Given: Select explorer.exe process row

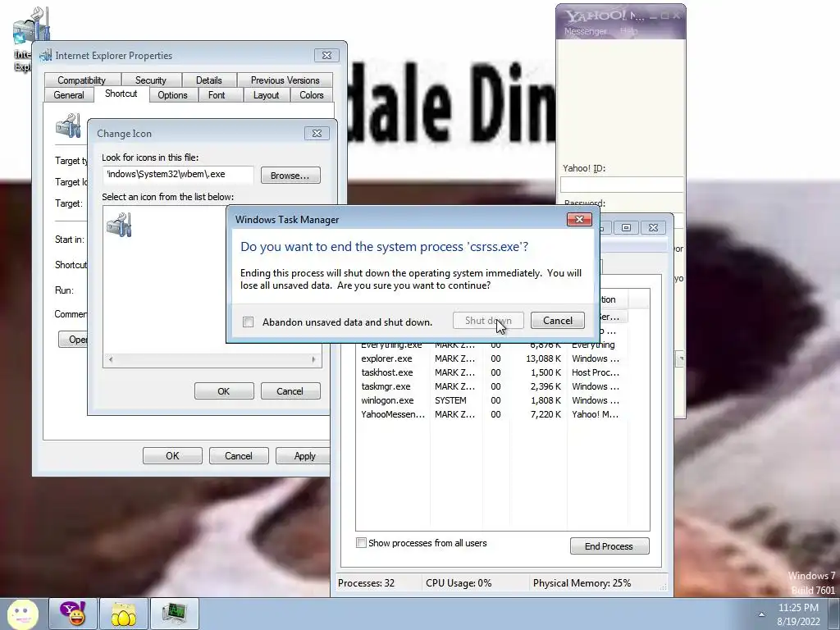Looking at the screenshot, I should click(491, 358).
